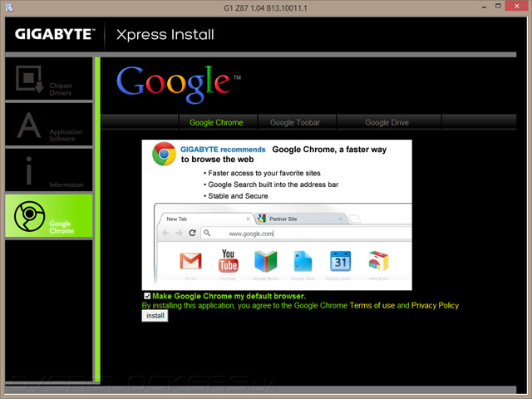Click the GIGABYTE logo in the header
532x399 pixels.
pos(55,34)
